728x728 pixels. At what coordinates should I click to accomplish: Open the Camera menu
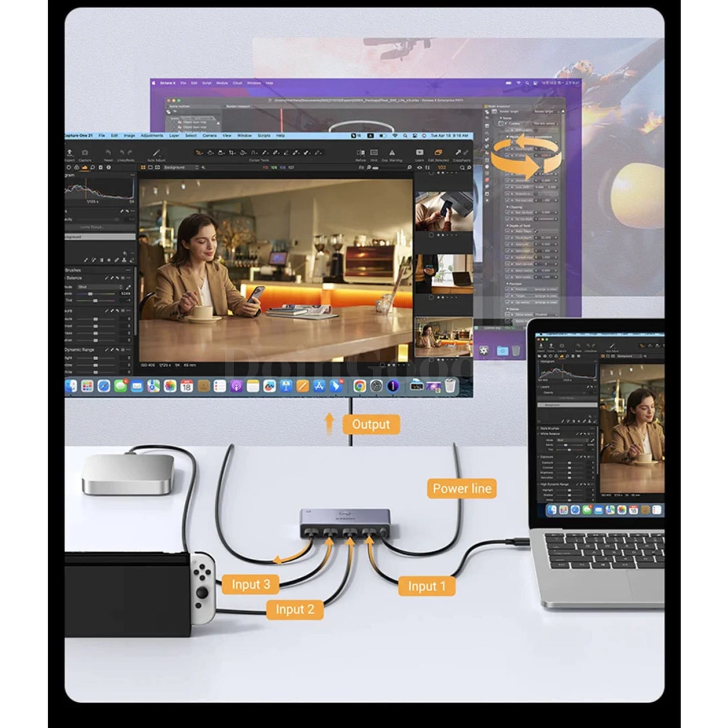click(209, 136)
